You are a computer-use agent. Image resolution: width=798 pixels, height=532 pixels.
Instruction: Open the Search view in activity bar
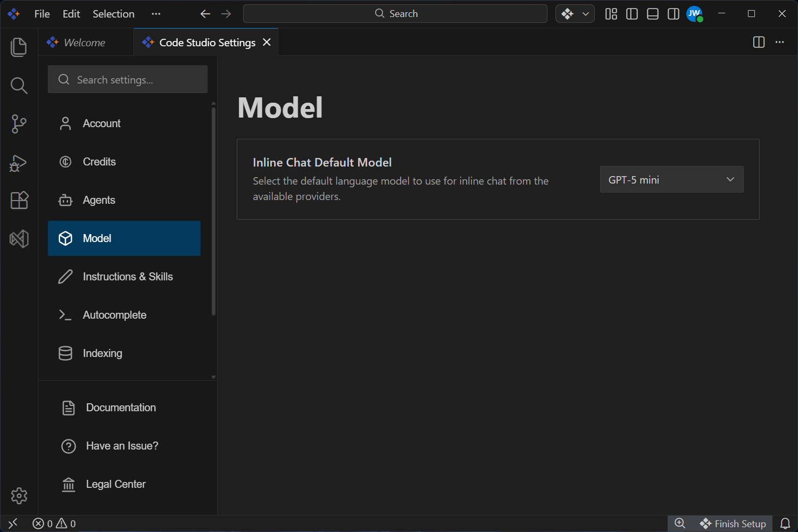[x=19, y=85]
